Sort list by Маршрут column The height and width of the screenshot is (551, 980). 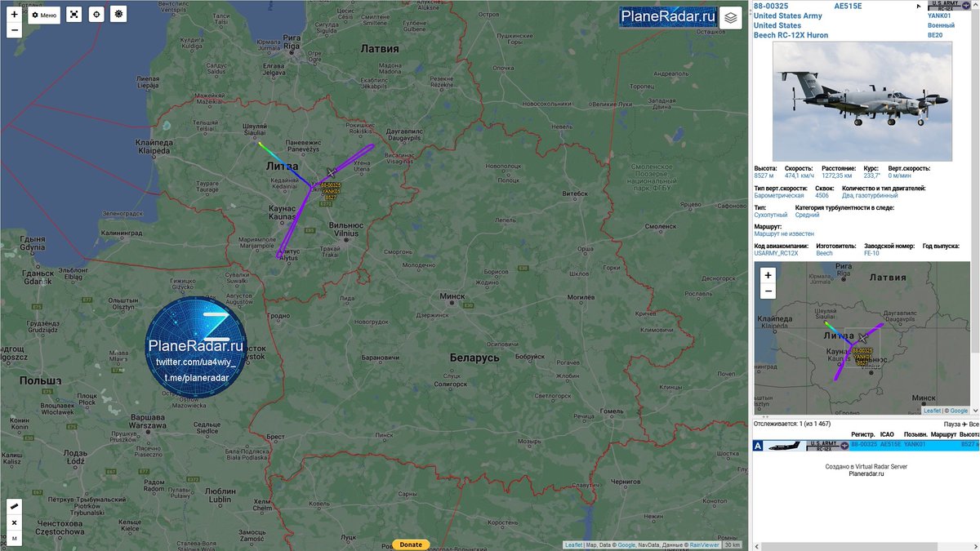point(942,434)
